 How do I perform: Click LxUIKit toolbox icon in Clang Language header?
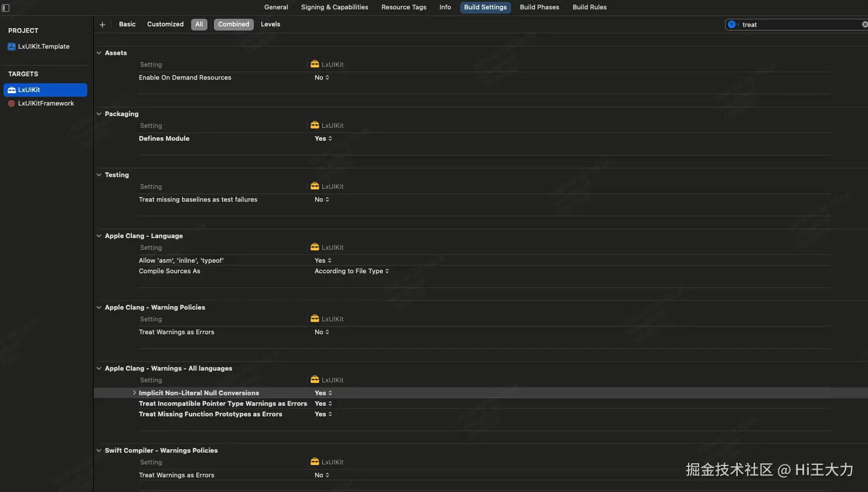pos(315,247)
